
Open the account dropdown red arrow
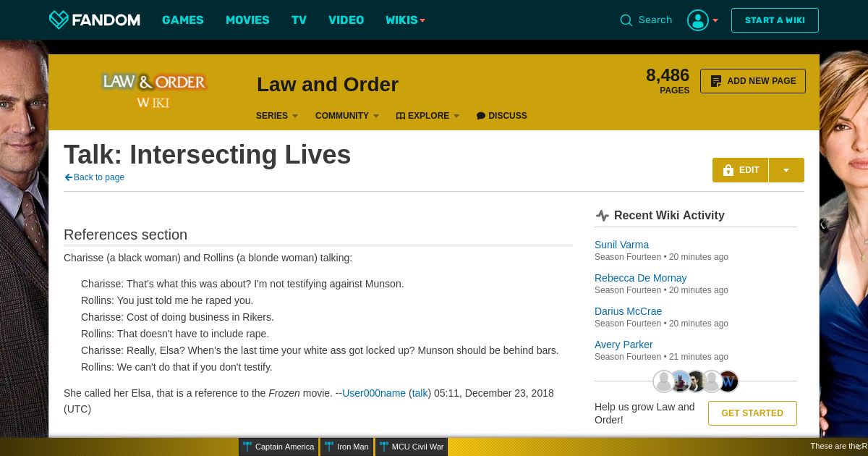click(x=715, y=20)
